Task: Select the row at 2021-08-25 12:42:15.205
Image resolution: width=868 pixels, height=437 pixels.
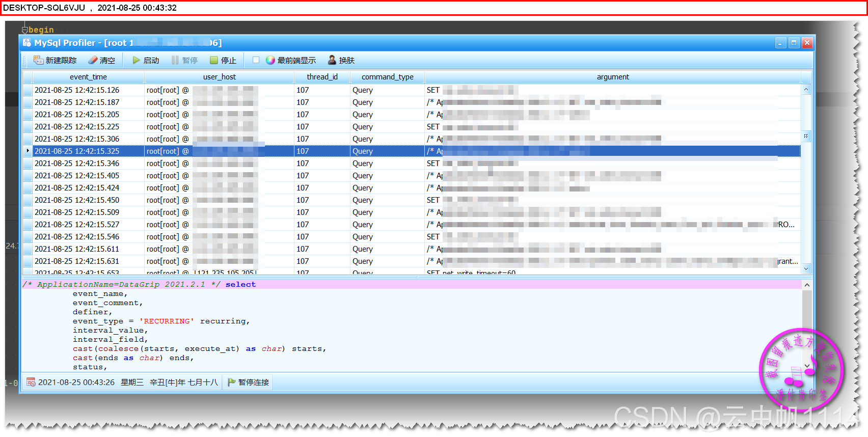Action: coord(412,115)
